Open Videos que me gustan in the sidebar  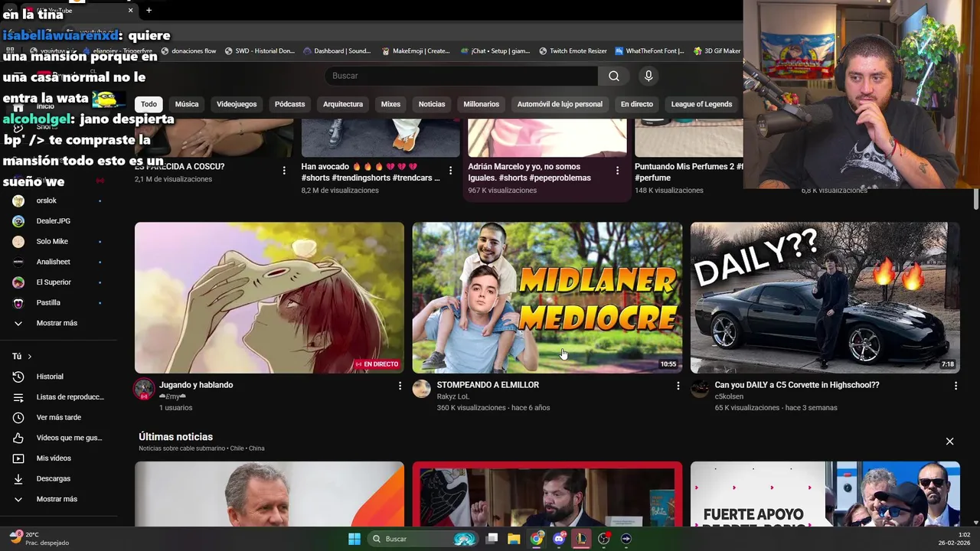69,438
